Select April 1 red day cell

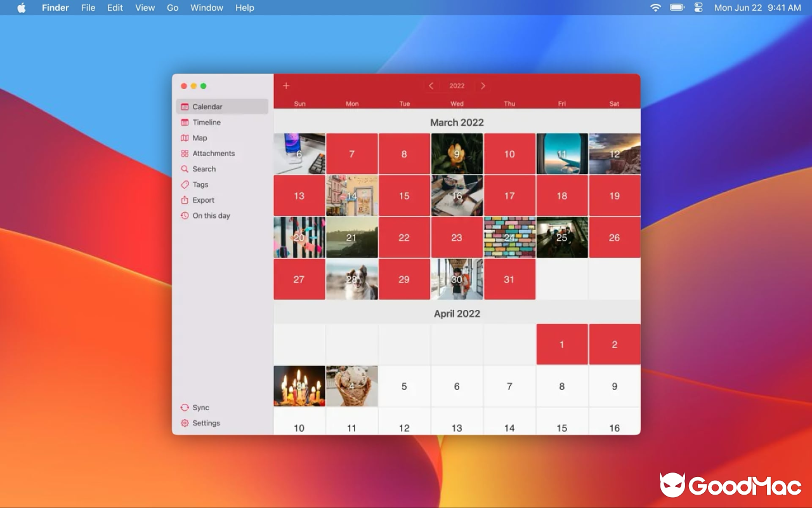click(x=562, y=344)
